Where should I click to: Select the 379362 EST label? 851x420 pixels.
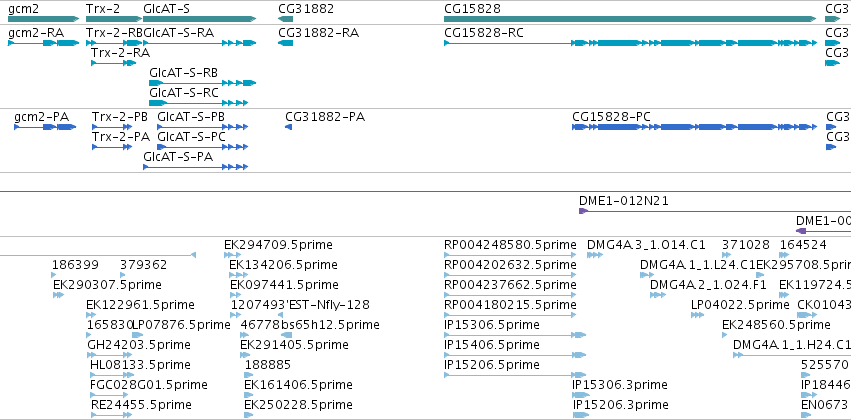(x=144, y=265)
